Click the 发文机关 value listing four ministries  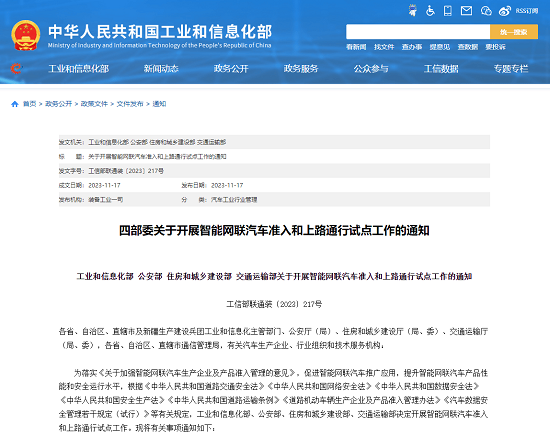[x=157, y=142]
